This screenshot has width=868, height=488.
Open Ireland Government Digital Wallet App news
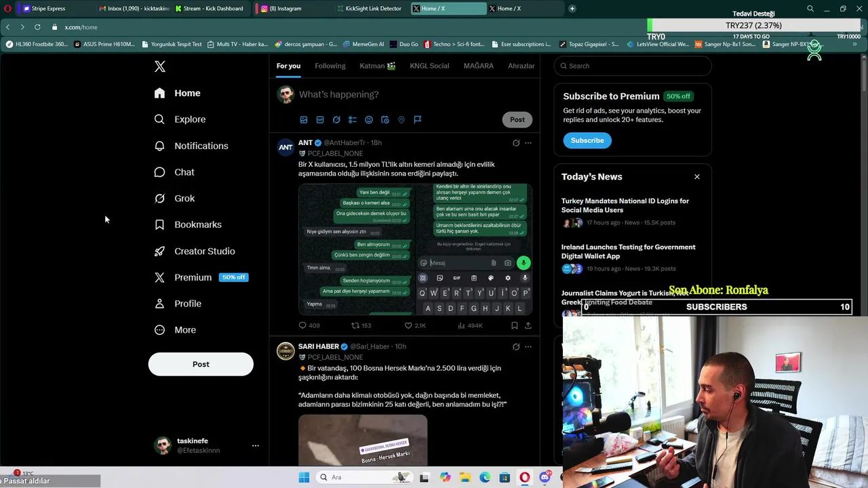pyautogui.click(x=632, y=257)
